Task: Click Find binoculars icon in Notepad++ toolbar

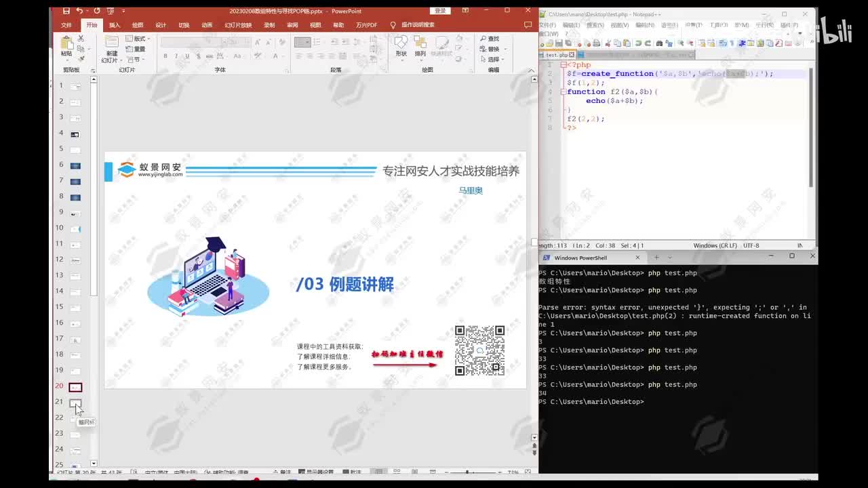Action: (x=659, y=43)
